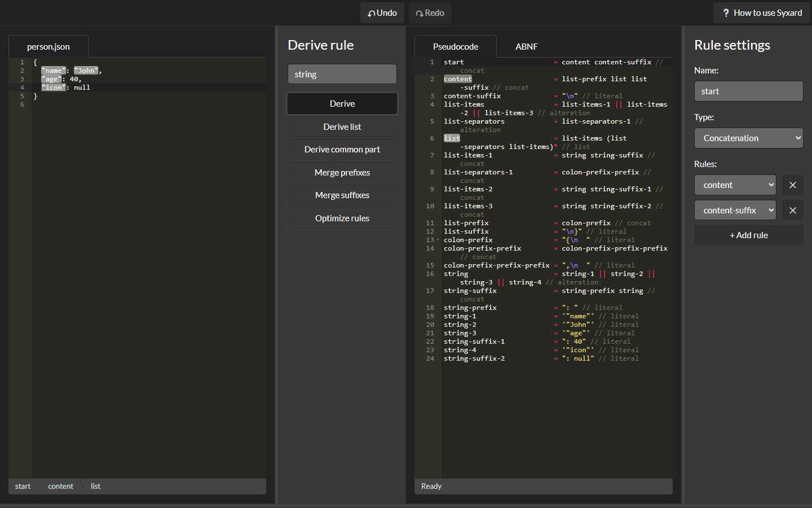The image size is (812, 508).
Task: Select the person.json tab
Action: [48, 46]
